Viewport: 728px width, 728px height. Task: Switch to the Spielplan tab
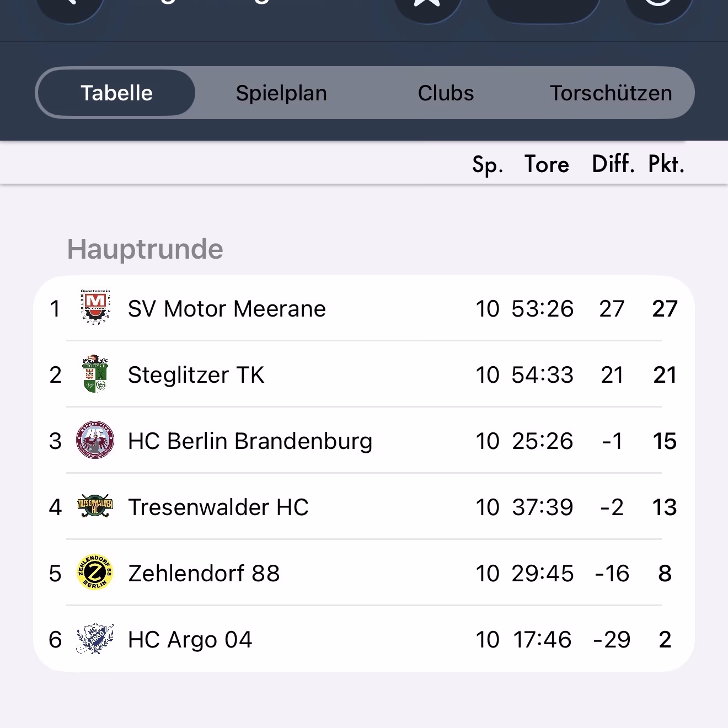[x=281, y=93]
